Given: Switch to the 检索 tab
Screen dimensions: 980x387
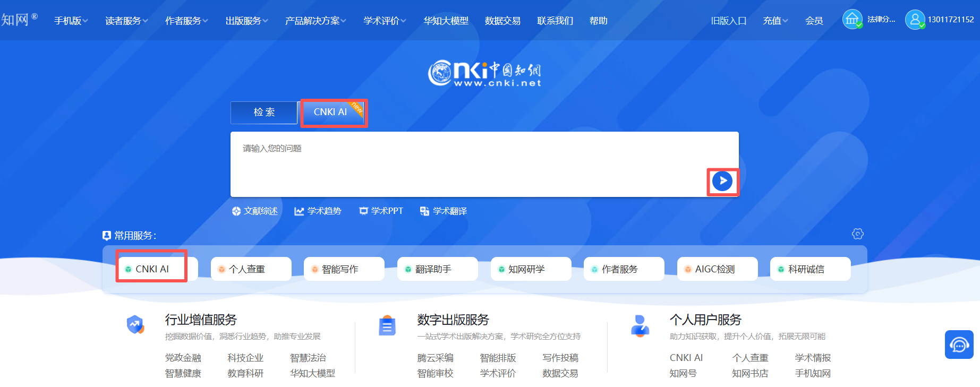Looking at the screenshot, I should point(264,113).
